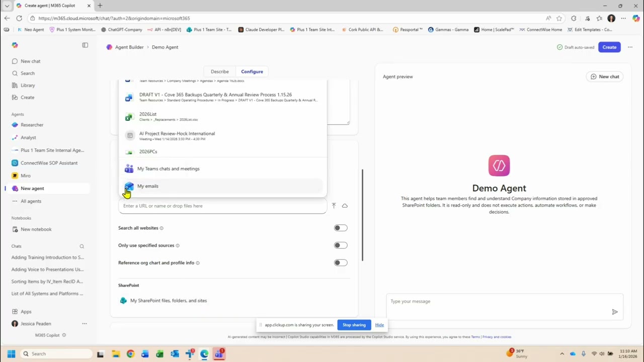Go to Agent Builder breadcrumb
This screenshot has height=362, width=644.
click(x=129, y=47)
